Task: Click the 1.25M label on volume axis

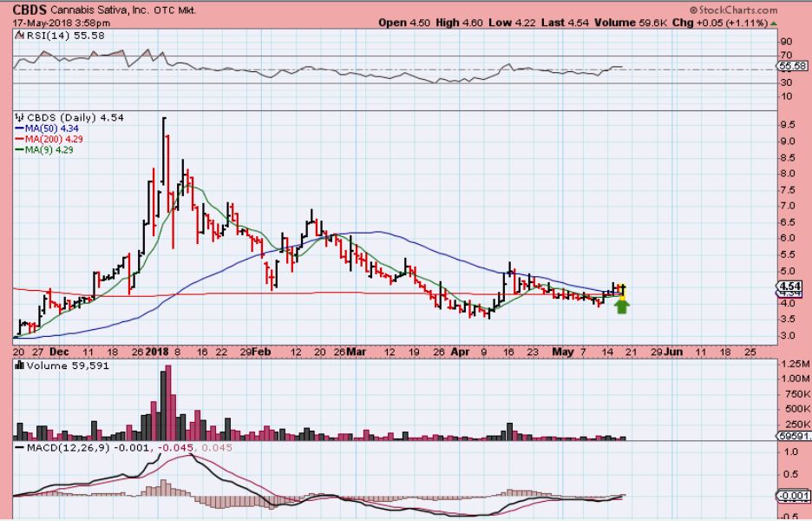Action: [x=796, y=364]
